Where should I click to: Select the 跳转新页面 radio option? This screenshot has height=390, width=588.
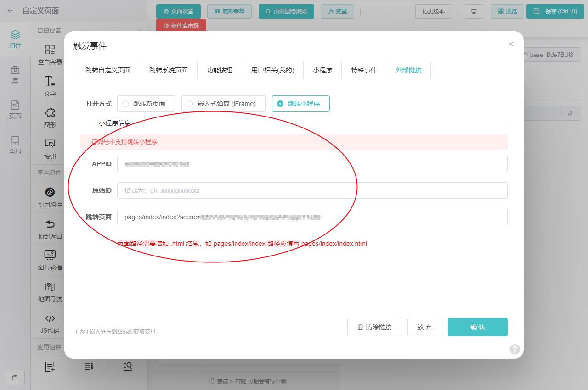coord(125,104)
